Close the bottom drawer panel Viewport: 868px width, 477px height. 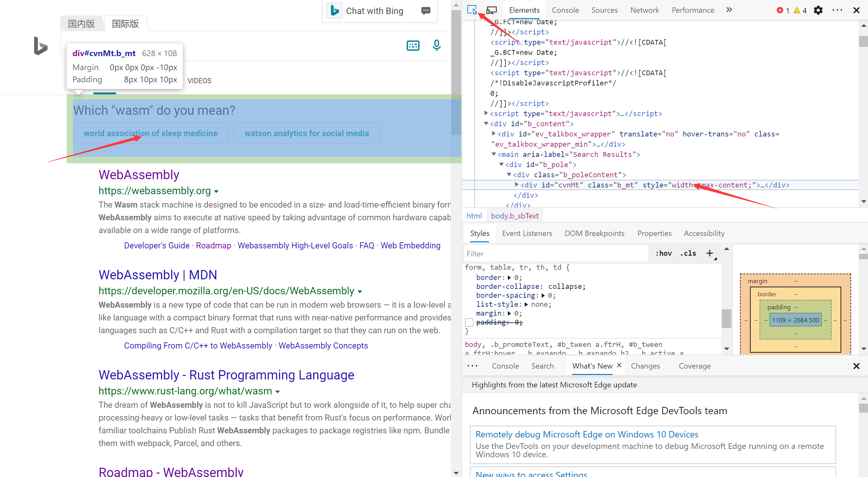tap(856, 366)
